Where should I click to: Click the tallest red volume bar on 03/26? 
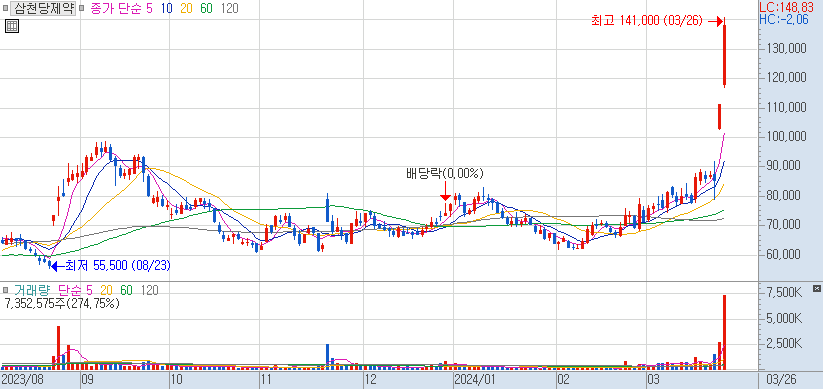pyautogui.click(x=724, y=332)
